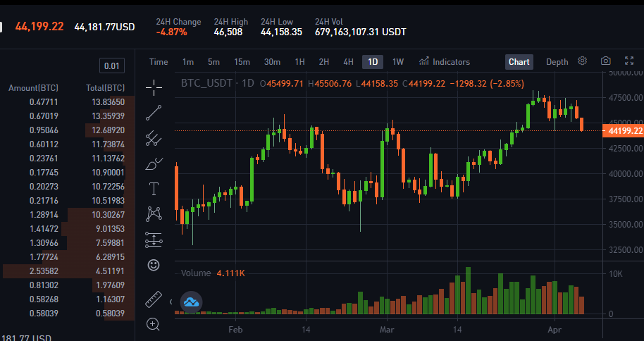This screenshot has width=644, height=341.
Task: Switch to the 1m interval
Action: 188,62
